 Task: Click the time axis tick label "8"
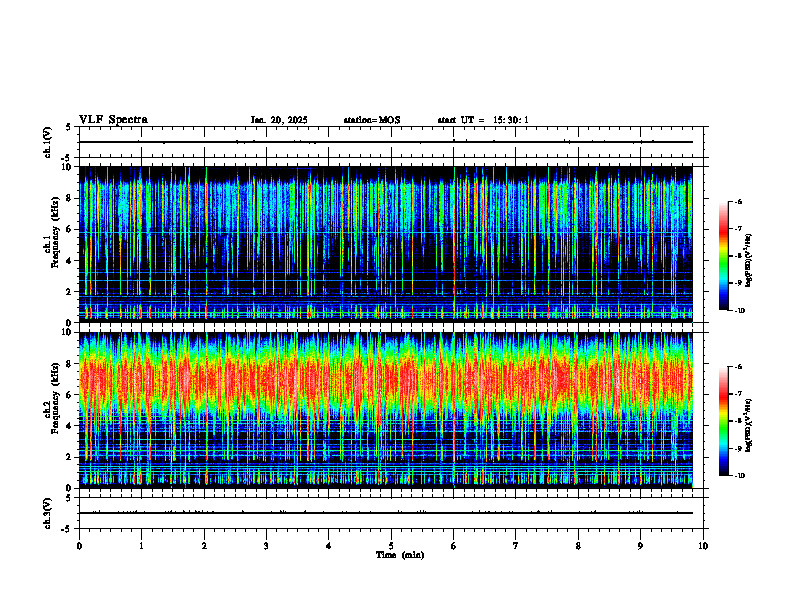coord(578,546)
